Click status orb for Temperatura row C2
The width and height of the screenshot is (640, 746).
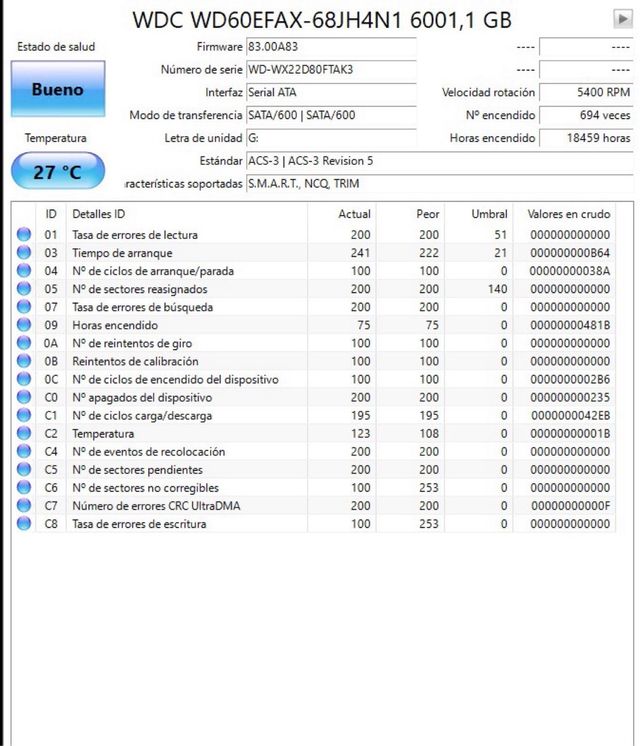tap(24, 434)
